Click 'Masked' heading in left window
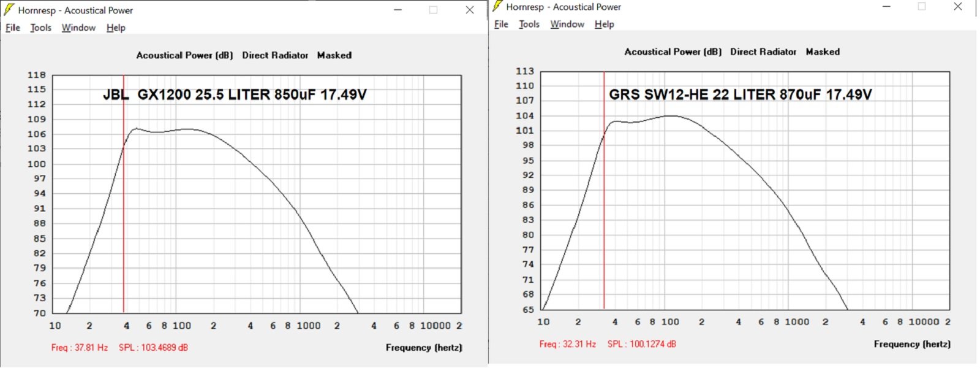Screen dimensions: 980x368 [334, 55]
